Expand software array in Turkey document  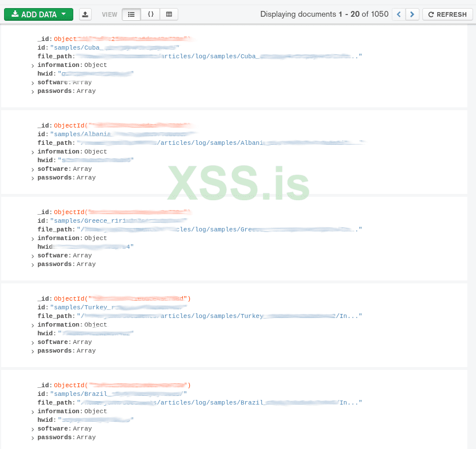click(32, 342)
